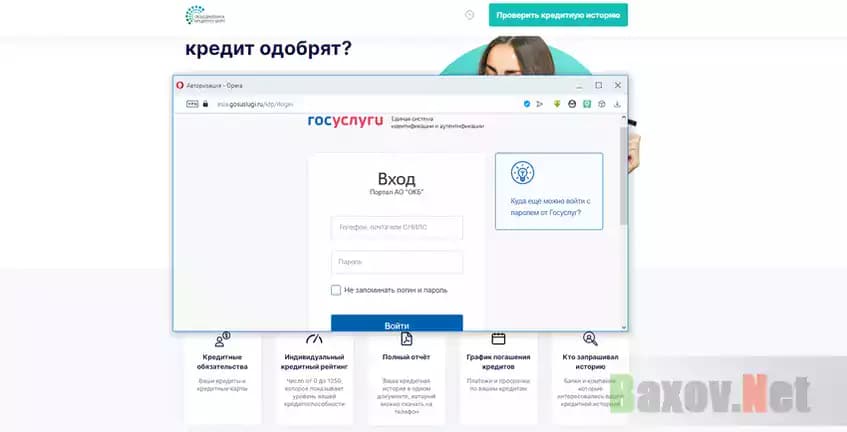847x432 pixels.
Task: Click the Полный отчёт card title
Action: [x=406, y=357]
